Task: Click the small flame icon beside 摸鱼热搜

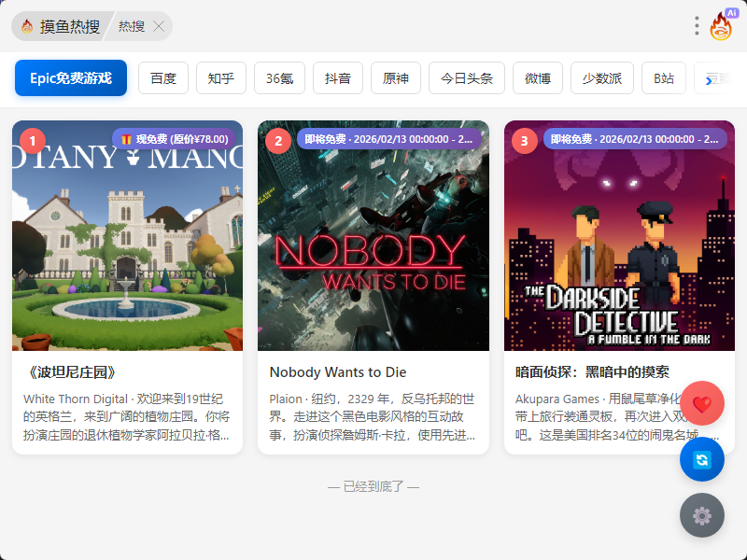Action: (27, 26)
